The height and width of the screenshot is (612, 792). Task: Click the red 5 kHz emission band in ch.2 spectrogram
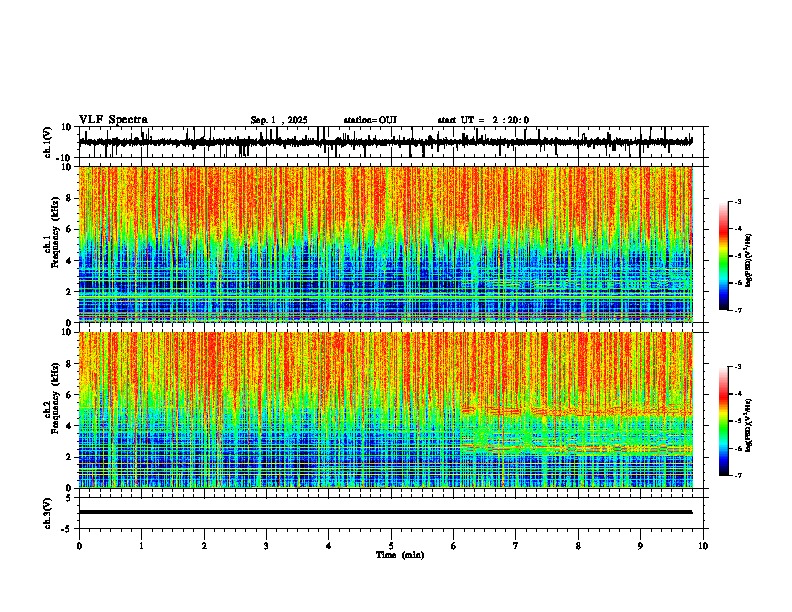(576, 411)
